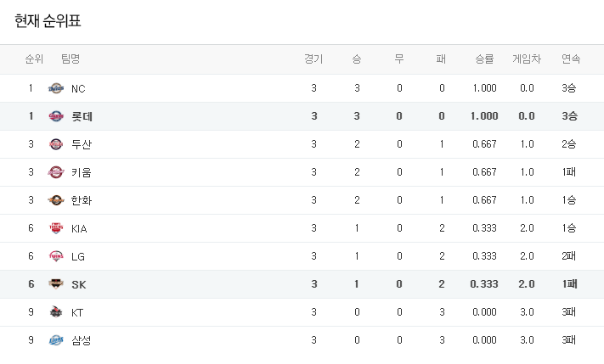Image resolution: width=604 pixels, height=364 pixels.
Task: Open the 삼성 team name link
Action: pyautogui.click(x=82, y=340)
